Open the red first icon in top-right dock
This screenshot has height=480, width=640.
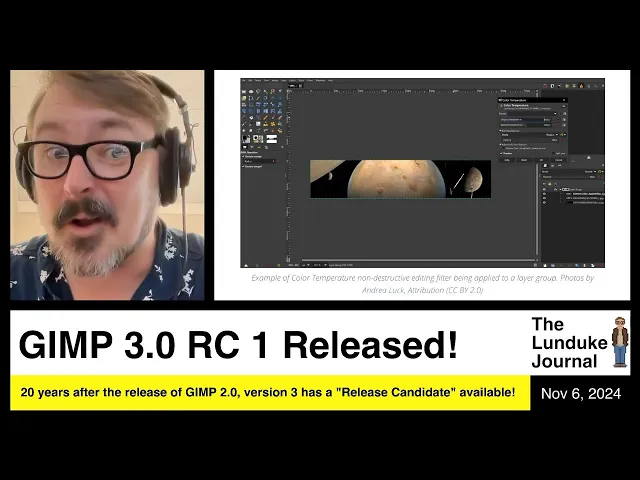point(546,86)
